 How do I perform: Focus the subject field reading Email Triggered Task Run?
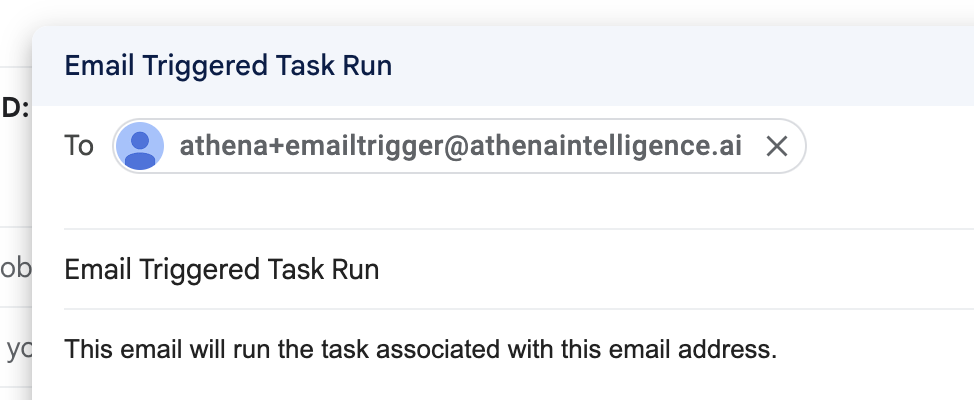pyautogui.click(x=519, y=270)
